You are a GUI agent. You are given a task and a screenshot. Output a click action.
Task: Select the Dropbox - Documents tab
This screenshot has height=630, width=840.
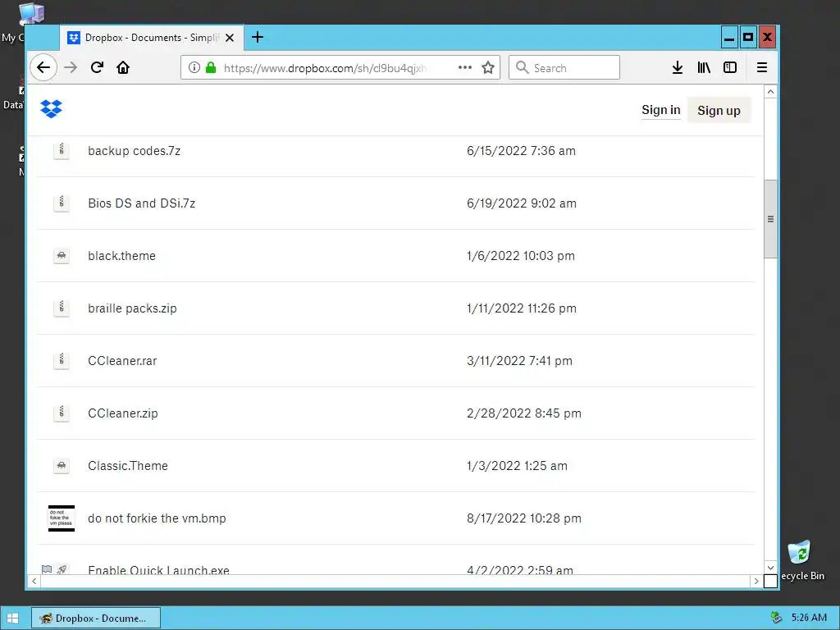point(152,38)
